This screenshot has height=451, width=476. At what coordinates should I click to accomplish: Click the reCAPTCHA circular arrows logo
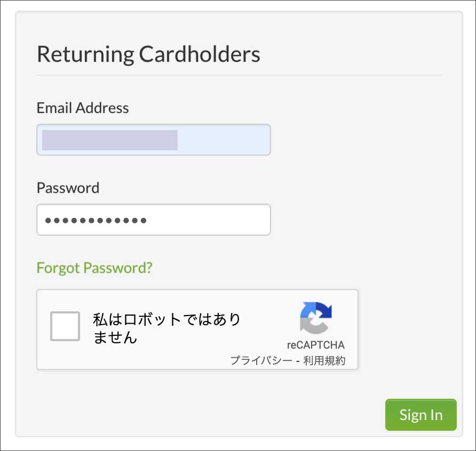coord(316,318)
